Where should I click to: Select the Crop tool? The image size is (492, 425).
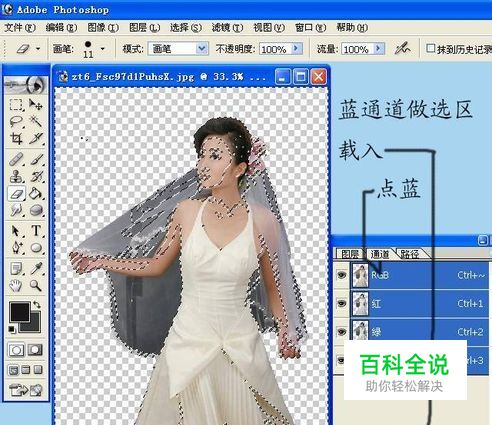pyautogui.click(x=16, y=138)
